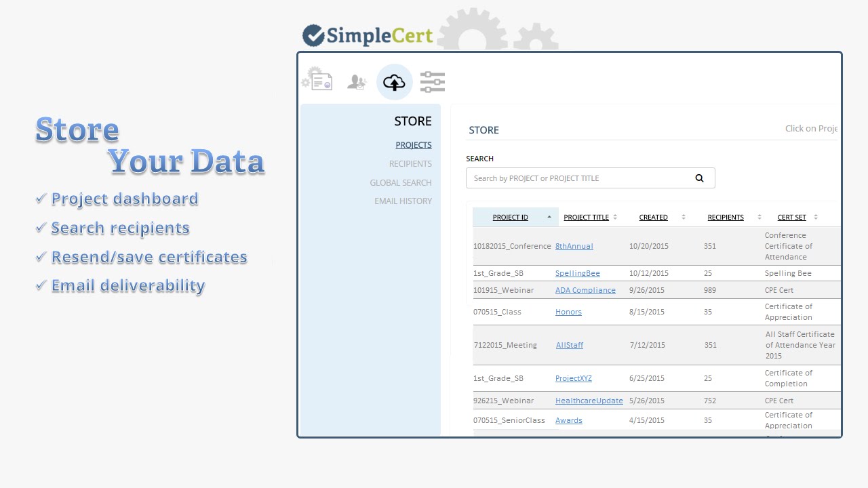
Task: Select project ID 10182015_Conference
Action: (x=512, y=246)
